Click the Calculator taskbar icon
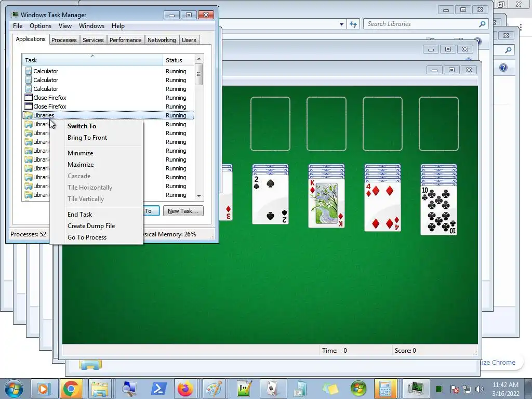Viewport: 532px width, 399px height. click(x=385, y=389)
